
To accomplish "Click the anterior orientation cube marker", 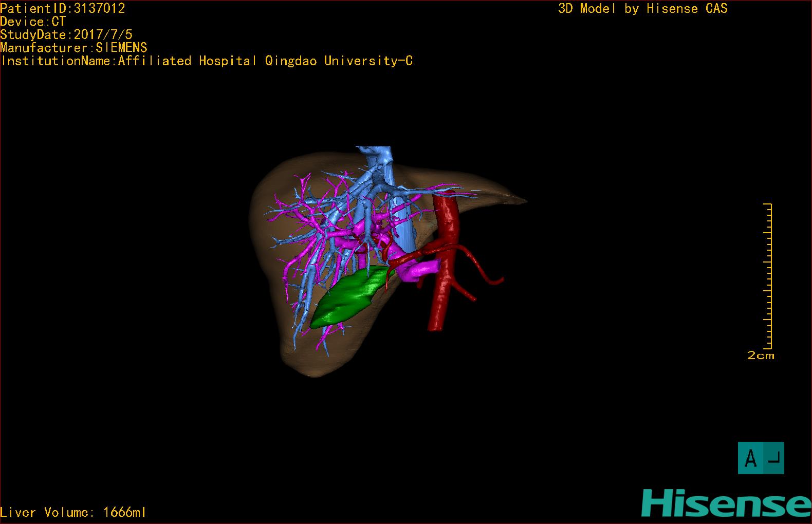I will click(x=761, y=458).
